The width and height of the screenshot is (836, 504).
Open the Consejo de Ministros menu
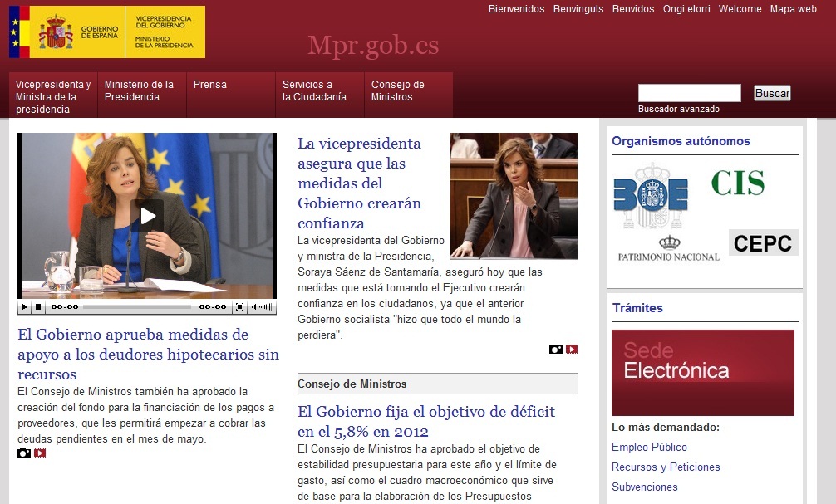pos(398,90)
